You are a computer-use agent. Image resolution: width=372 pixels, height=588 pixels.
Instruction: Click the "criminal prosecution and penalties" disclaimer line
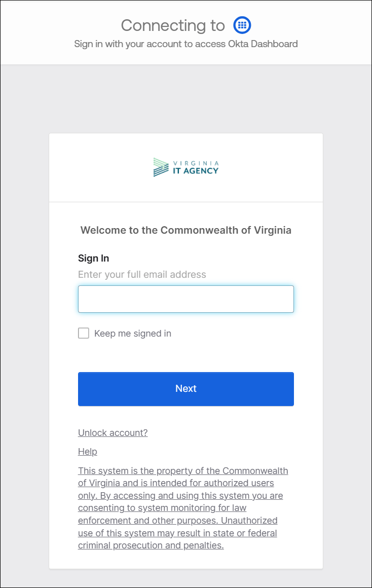(151, 545)
